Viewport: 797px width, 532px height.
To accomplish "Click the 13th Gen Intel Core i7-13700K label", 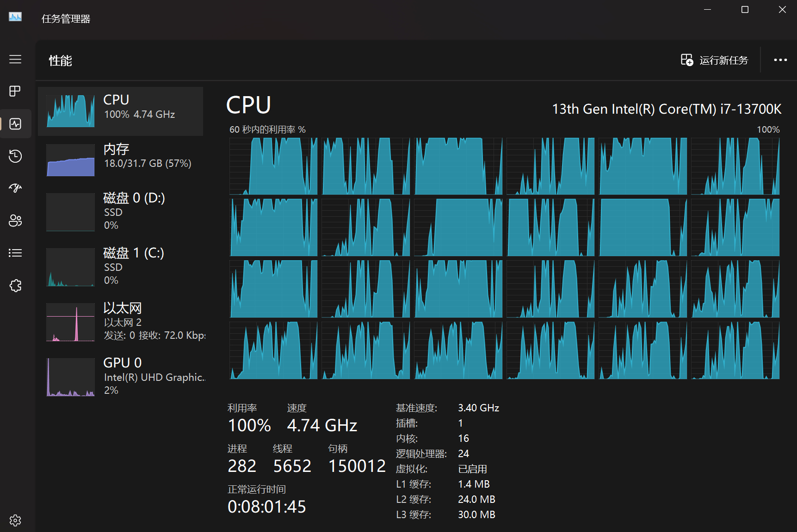I will point(667,109).
